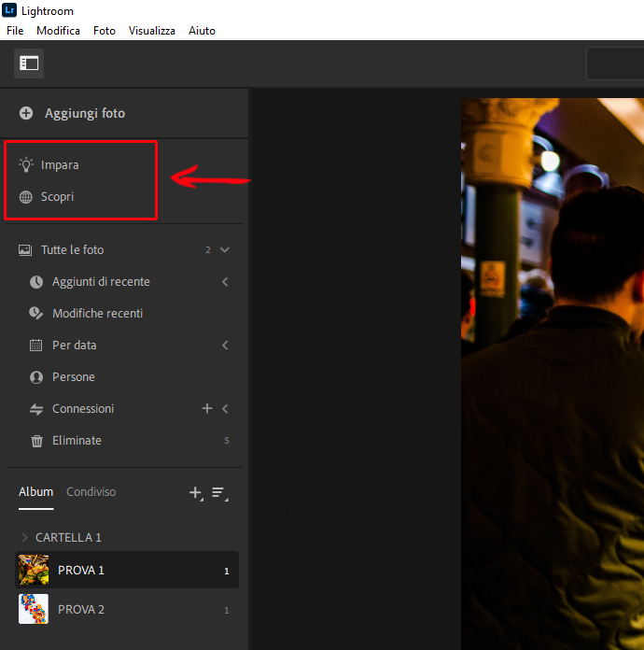644x650 pixels.
Task: Switch to the Condiviso tab
Action: click(x=91, y=492)
